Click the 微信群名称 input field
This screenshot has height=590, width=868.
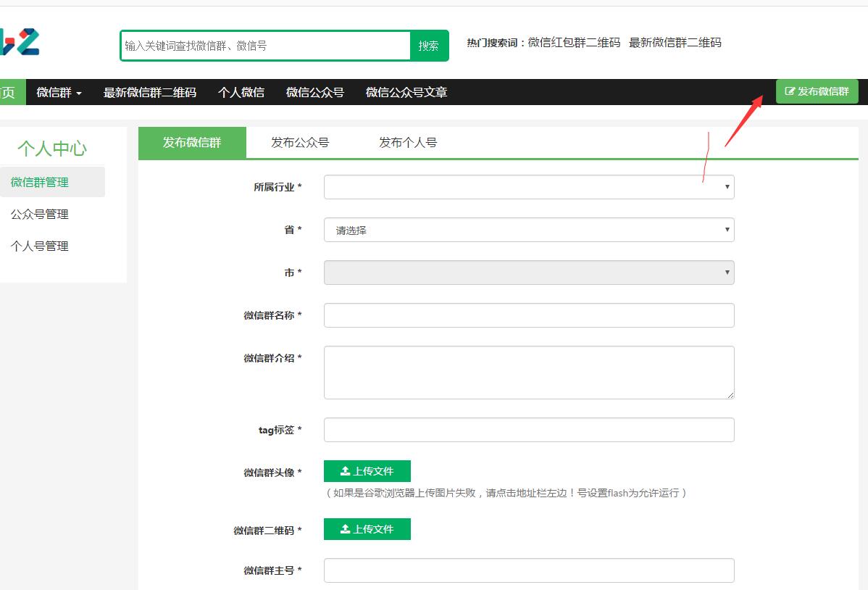[x=528, y=315]
